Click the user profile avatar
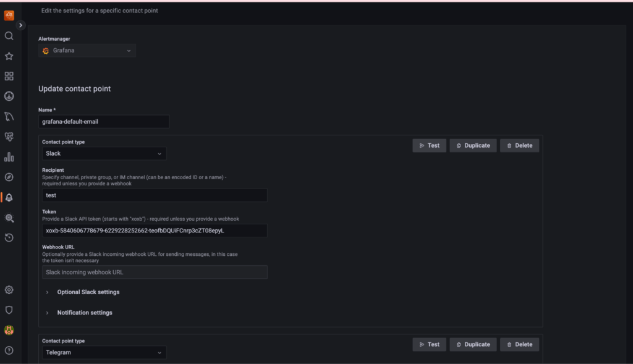 pos(9,331)
